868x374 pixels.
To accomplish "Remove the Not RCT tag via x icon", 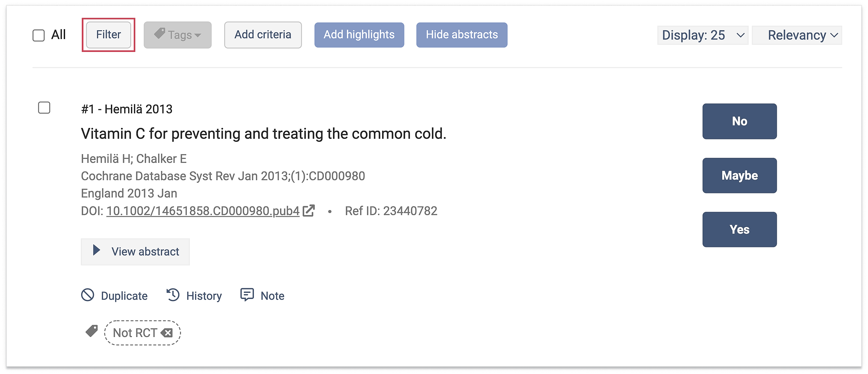I will (x=167, y=333).
